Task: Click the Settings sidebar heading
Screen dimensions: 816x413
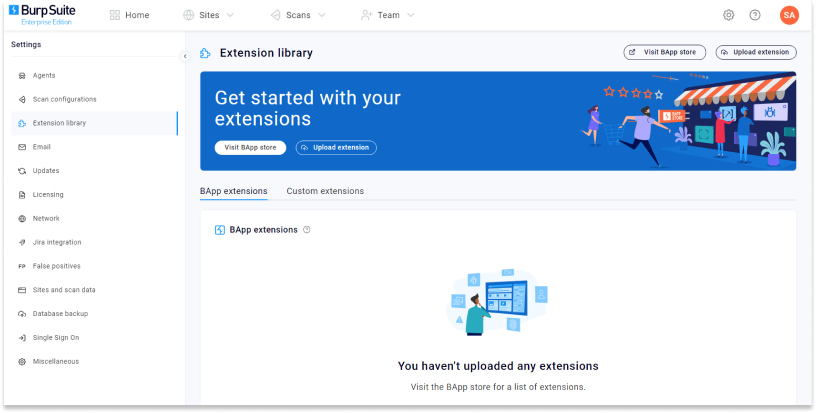Action: click(x=26, y=45)
